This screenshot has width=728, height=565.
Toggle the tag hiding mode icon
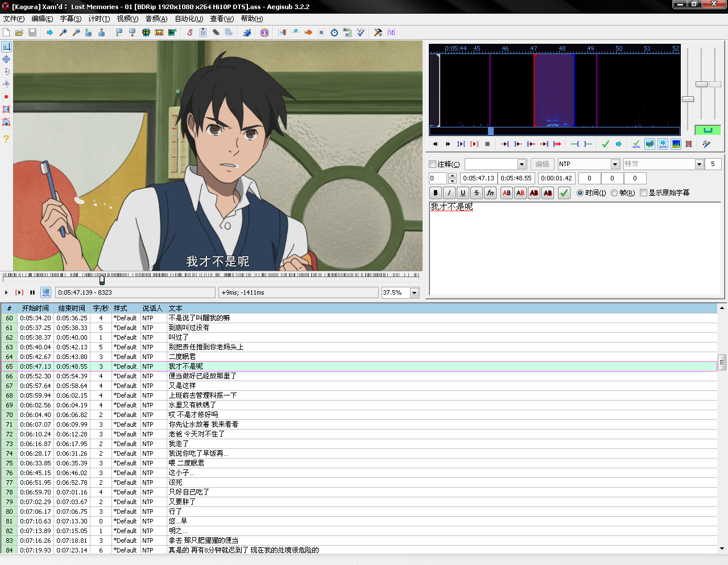(391, 32)
